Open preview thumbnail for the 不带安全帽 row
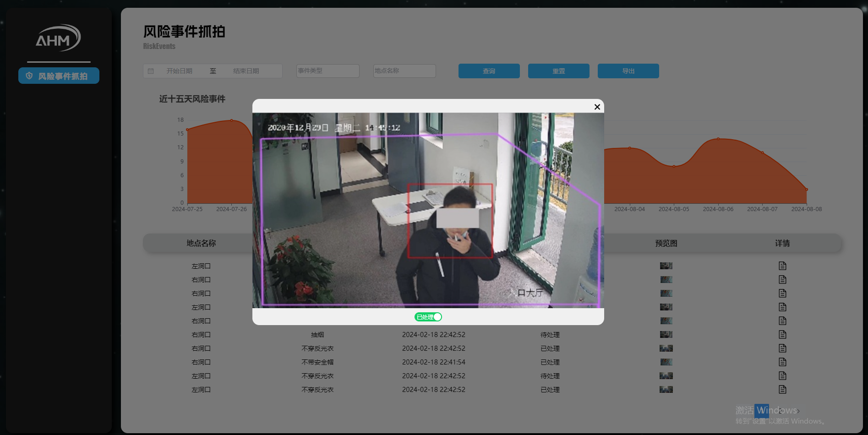 pyautogui.click(x=666, y=362)
